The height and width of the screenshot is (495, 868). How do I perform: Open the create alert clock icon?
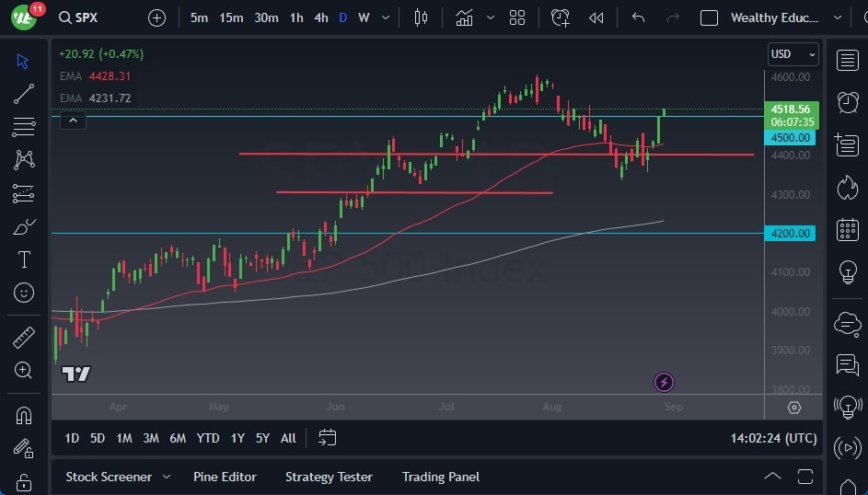(x=560, y=17)
